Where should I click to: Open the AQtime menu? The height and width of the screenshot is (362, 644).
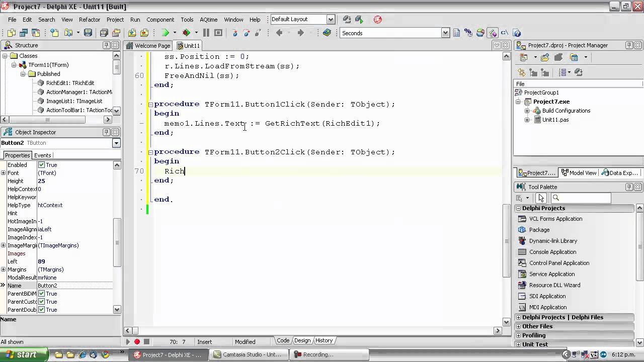click(x=208, y=20)
